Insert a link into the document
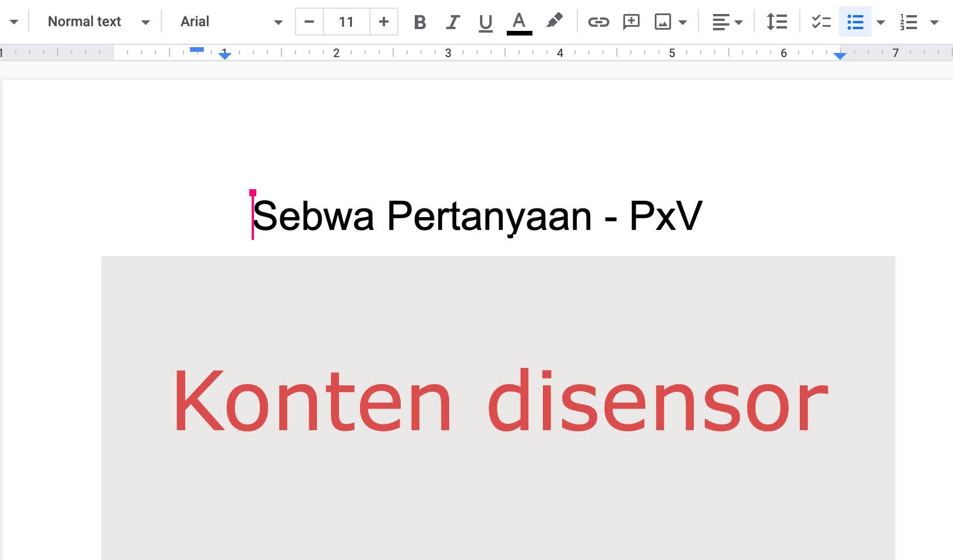The image size is (953, 560). click(598, 22)
